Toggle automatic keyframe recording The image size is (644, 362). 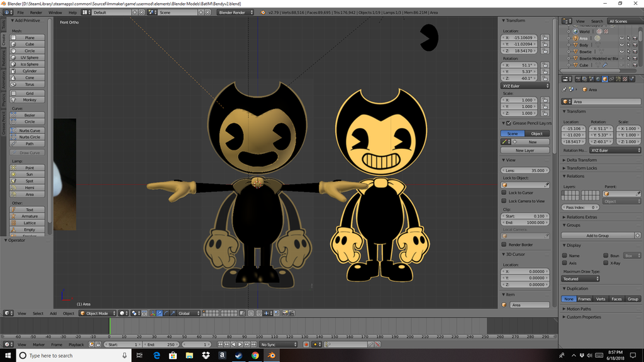306,344
